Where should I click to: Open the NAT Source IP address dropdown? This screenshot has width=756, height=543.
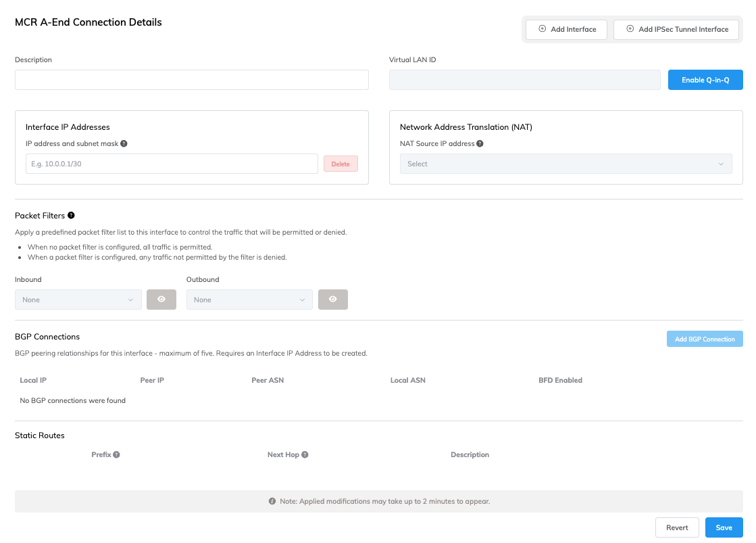point(565,164)
